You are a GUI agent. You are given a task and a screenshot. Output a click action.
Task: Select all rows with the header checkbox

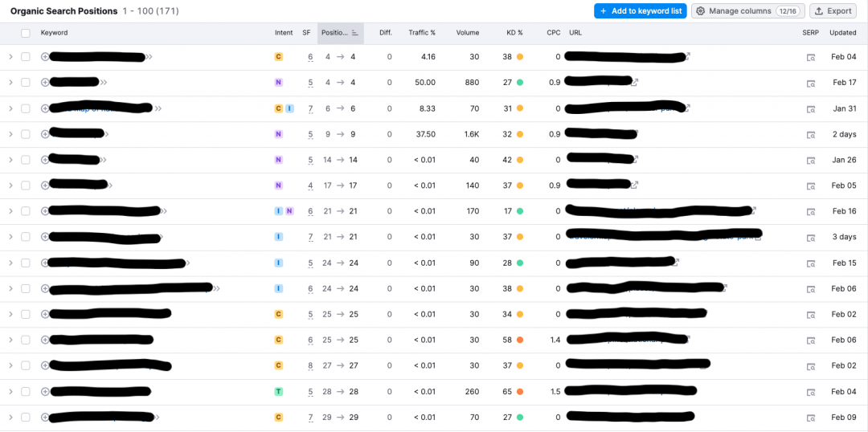26,33
